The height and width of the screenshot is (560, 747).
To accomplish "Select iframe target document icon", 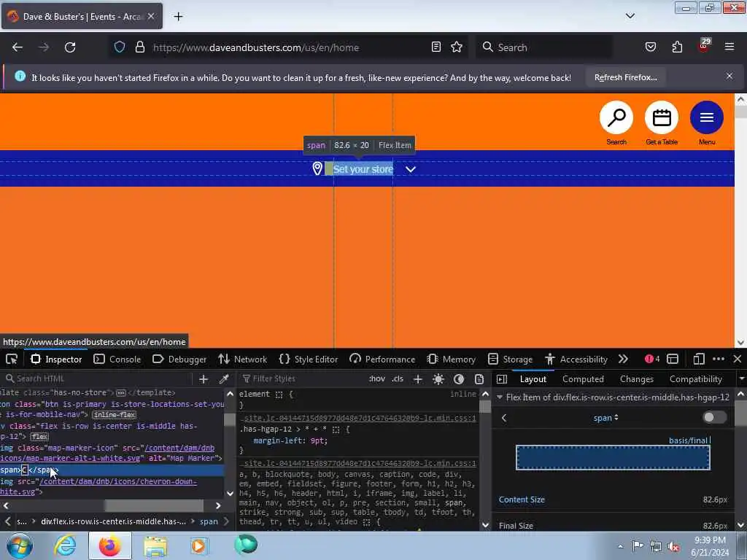I will 673,359.
